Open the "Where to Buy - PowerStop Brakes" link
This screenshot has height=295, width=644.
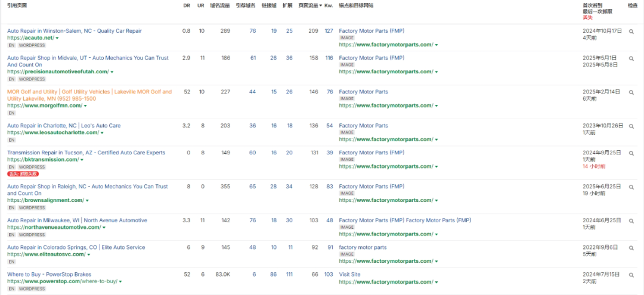coord(49,275)
